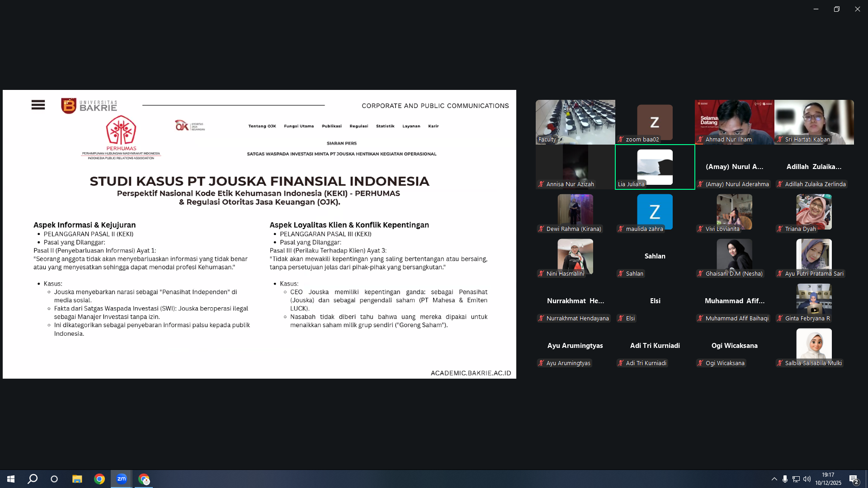Open the Windows Start menu

tap(11, 479)
